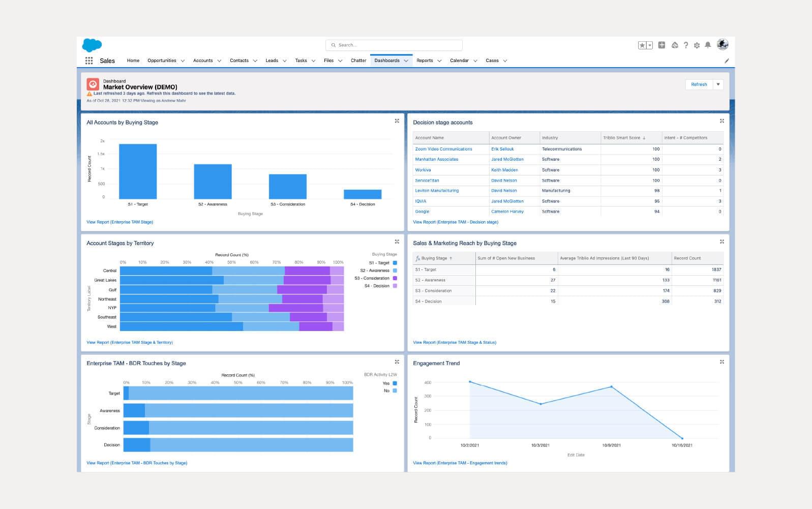Go to the Home tab
Image resolution: width=812 pixels, height=509 pixels.
pyautogui.click(x=133, y=61)
